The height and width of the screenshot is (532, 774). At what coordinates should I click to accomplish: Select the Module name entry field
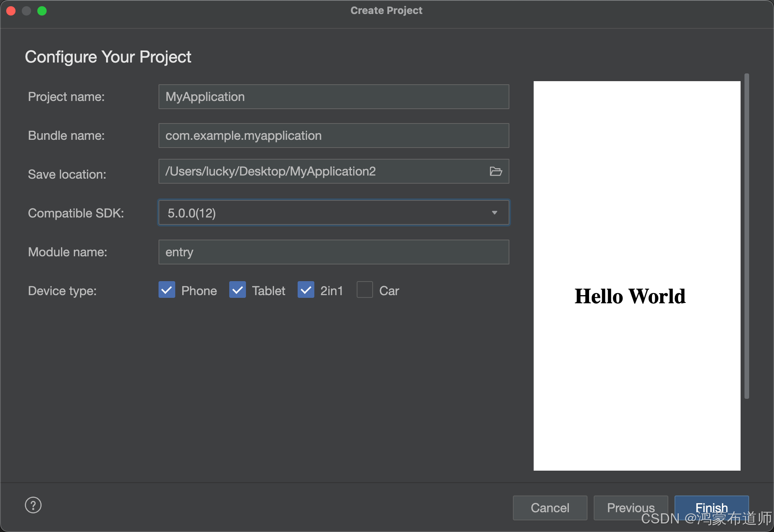(333, 252)
